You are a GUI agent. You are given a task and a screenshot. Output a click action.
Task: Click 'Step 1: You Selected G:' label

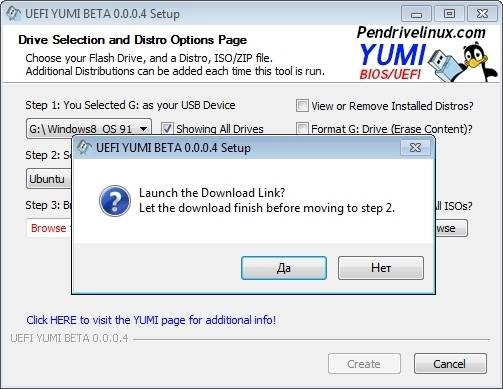click(x=130, y=105)
